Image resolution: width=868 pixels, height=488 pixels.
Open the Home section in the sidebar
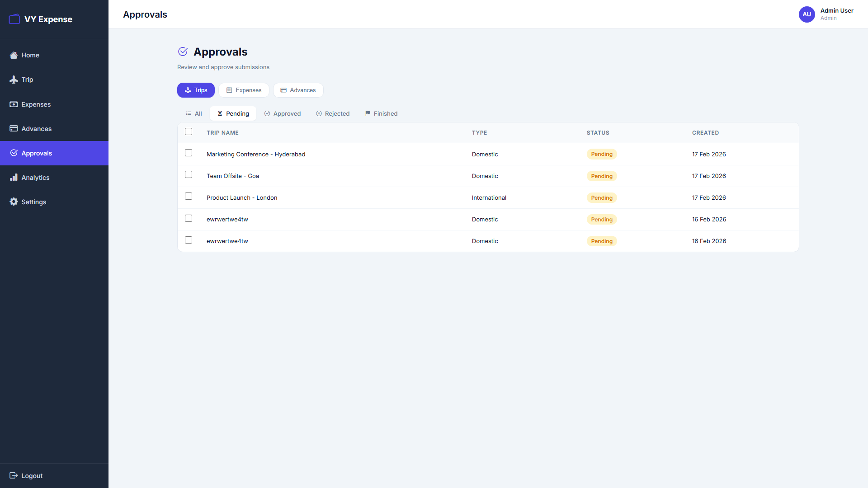tap(29, 55)
